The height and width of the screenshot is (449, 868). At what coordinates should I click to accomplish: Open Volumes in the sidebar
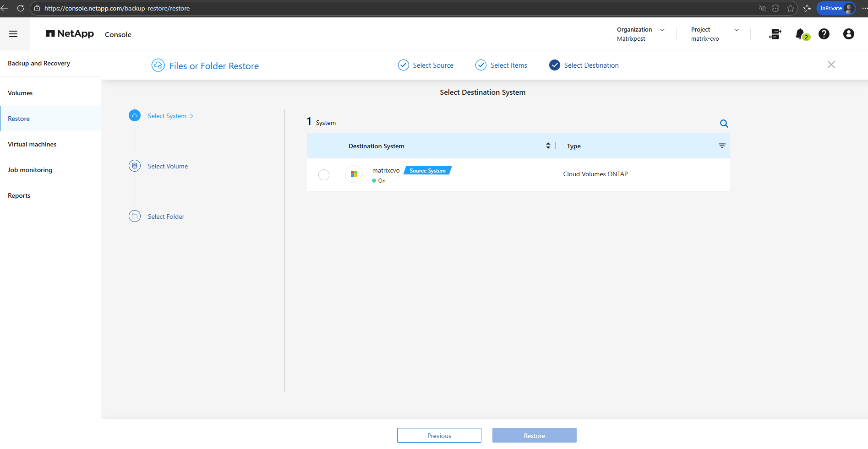(x=20, y=93)
